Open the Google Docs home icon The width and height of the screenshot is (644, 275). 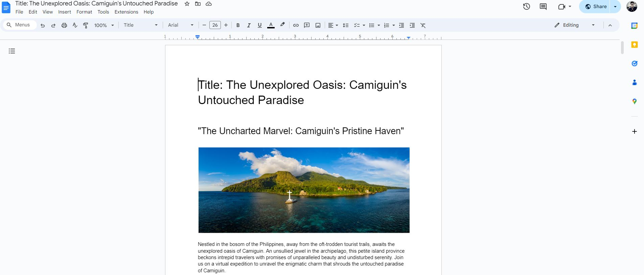[6, 7]
